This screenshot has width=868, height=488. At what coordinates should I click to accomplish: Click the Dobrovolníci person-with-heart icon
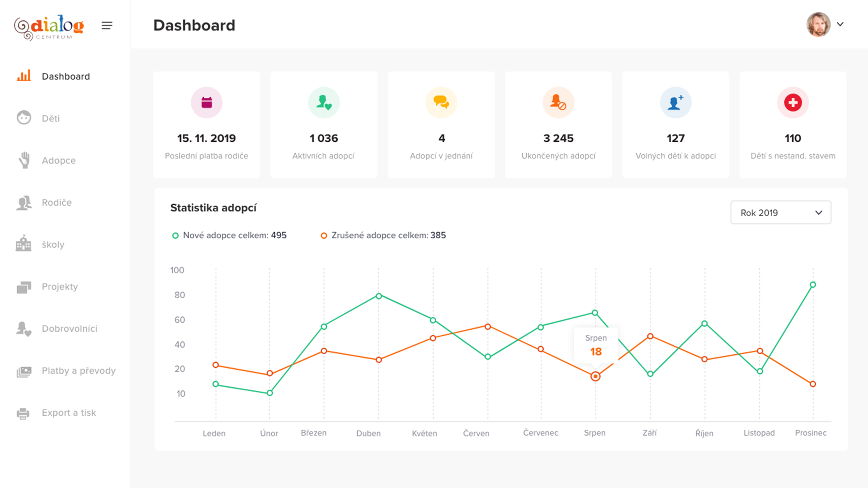coord(24,328)
